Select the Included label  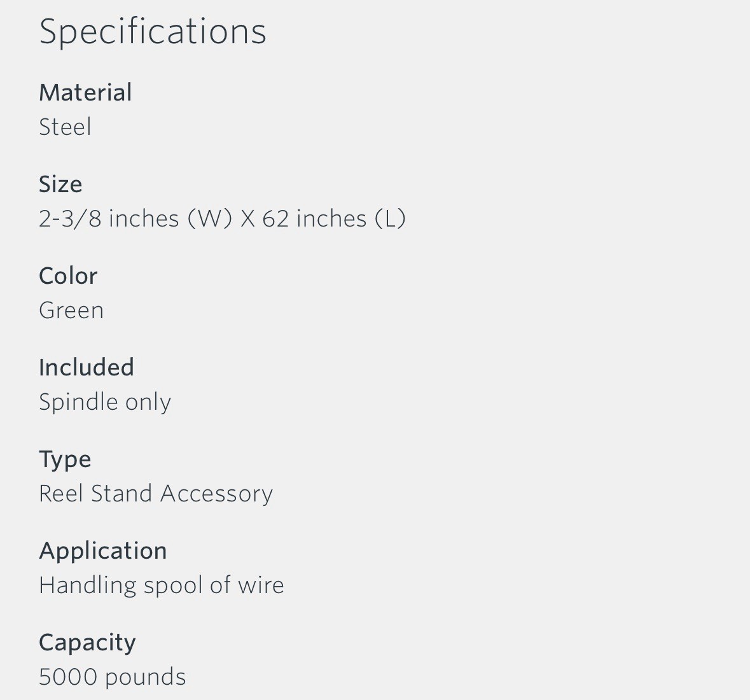tap(86, 367)
